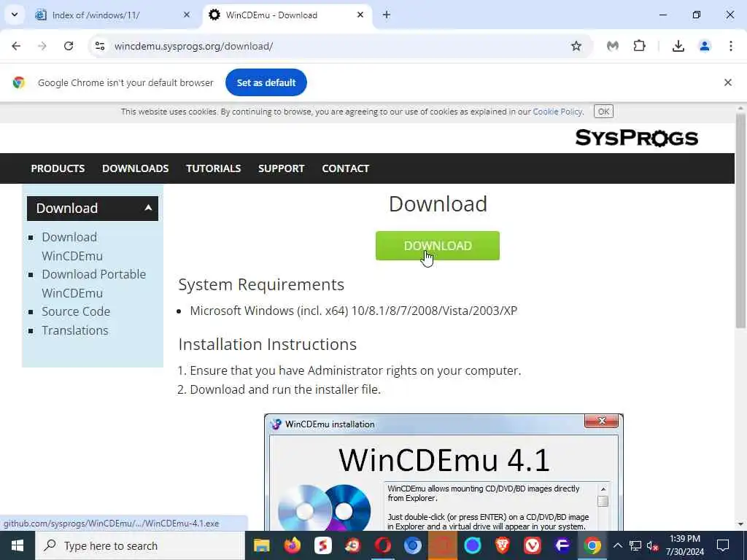Open the Chrome downloads icon

click(678, 46)
